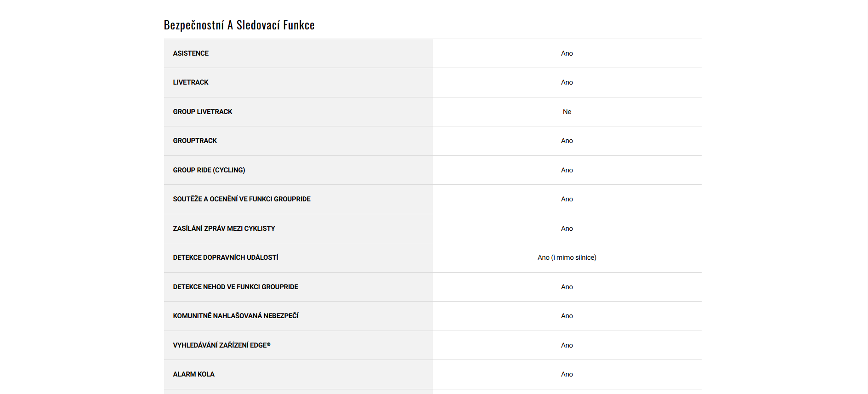868x394 pixels.
Task: Click the GROUPTRACK feature label
Action: [195, 141]
